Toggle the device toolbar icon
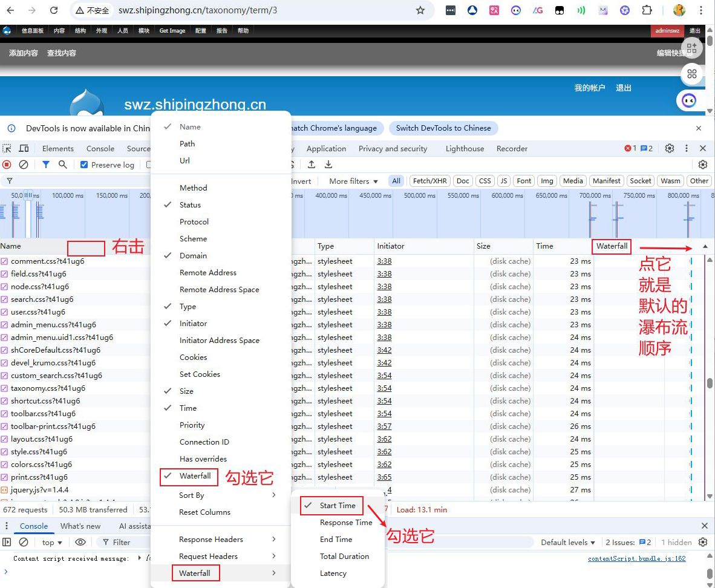The image size is (715, 588). [x=24, y=148]
